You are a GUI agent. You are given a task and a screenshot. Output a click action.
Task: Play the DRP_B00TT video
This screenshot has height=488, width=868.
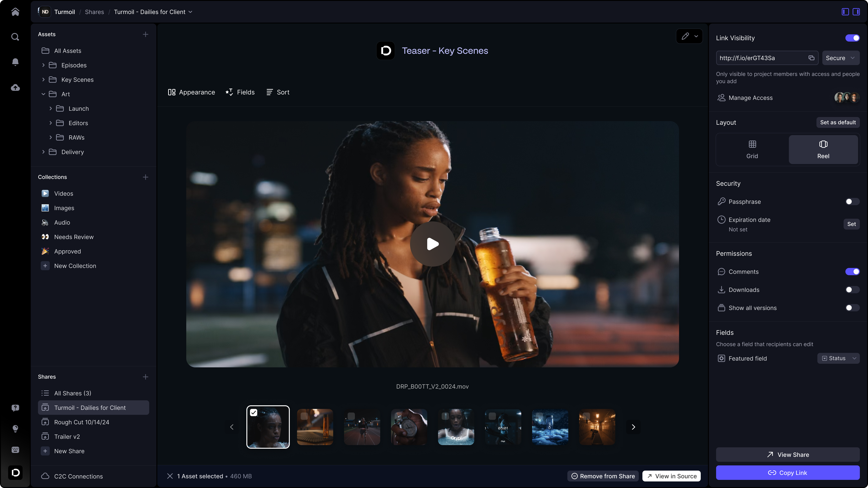[432, 244]
